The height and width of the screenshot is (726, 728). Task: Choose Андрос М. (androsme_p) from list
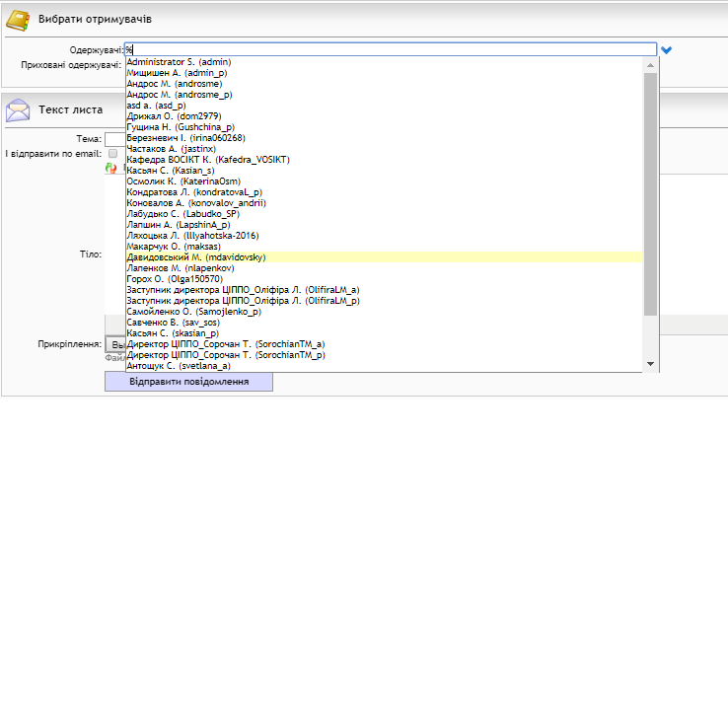(x=384, y=95)
